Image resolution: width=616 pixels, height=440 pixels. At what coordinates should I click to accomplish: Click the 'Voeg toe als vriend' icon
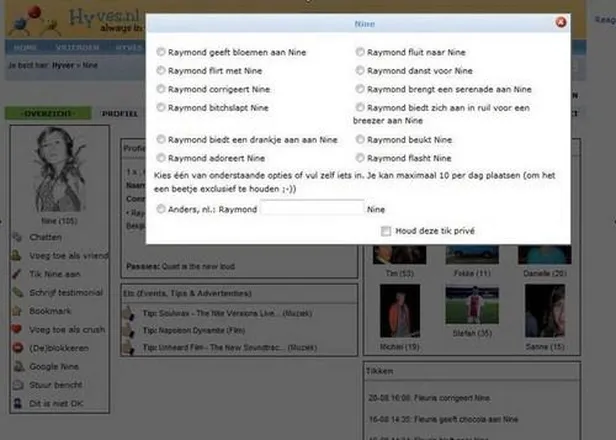18,255
